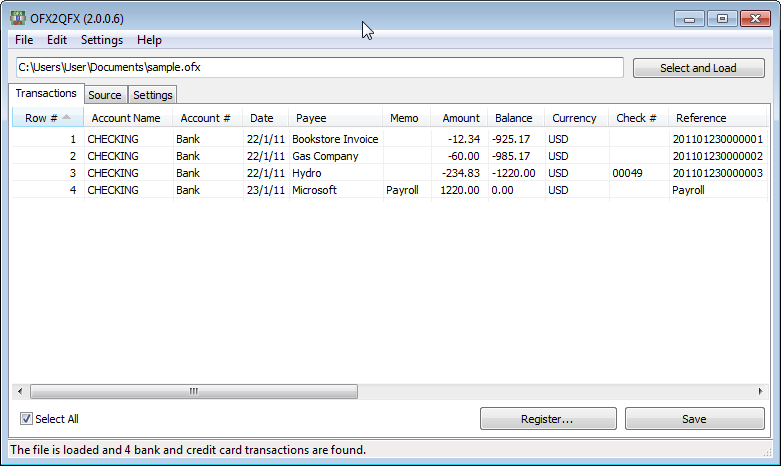781x466 pixels.
Task: Click reference 20110123000002
Action: (718, 156)
